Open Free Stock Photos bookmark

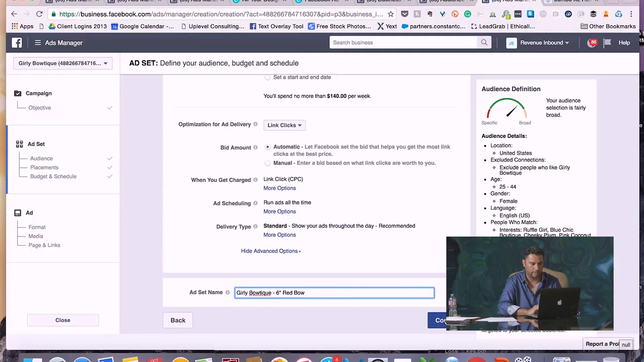tap(340, 26)
